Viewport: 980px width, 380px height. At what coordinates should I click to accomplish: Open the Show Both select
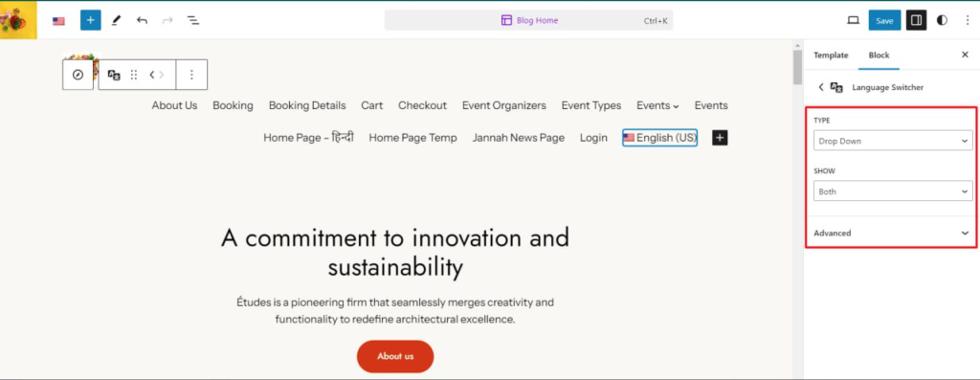tap(893, 191)
